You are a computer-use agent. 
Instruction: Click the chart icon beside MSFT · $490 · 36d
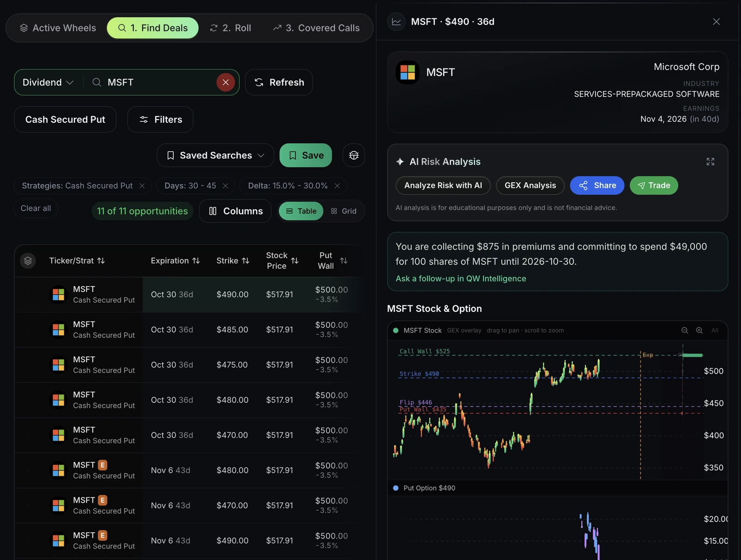(396, 22)
